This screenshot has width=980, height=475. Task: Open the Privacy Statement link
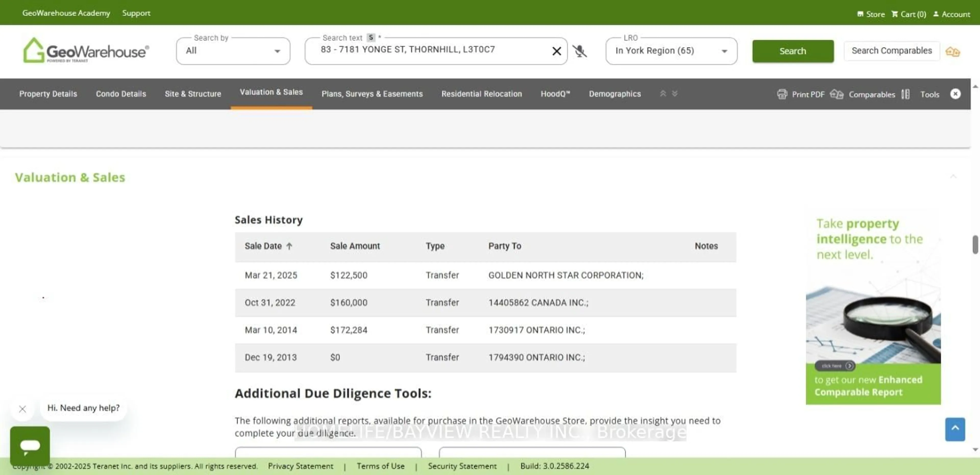301,466
